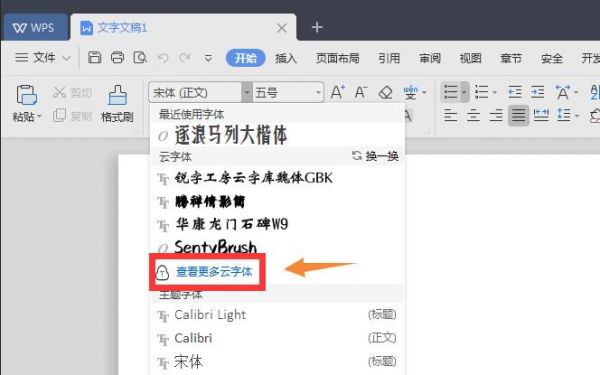The width and height of the screenshot is (600, 375).
Task: Choose recent font 逐浪马列大楷体
Action: coord(277,135)
